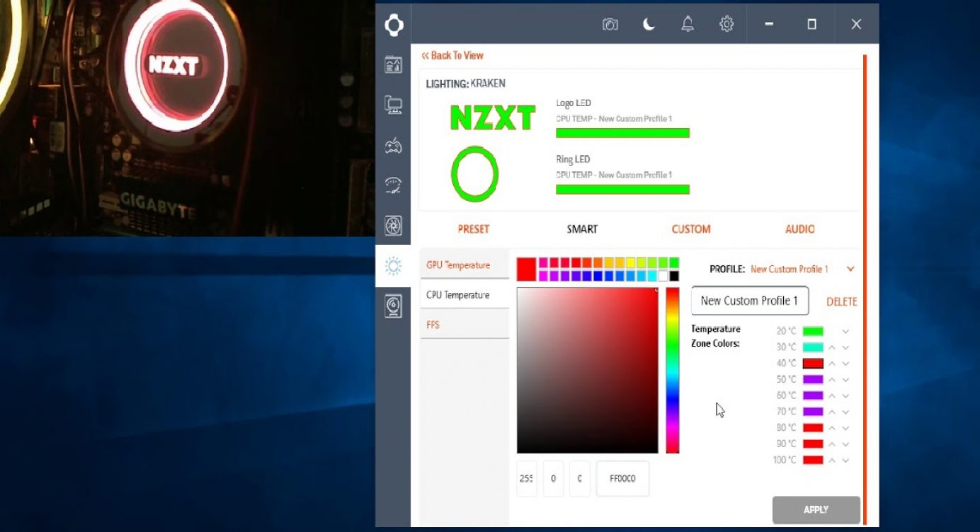Open notifications with the bell icon
Screen dimensions: 980x532
[688, 25]
